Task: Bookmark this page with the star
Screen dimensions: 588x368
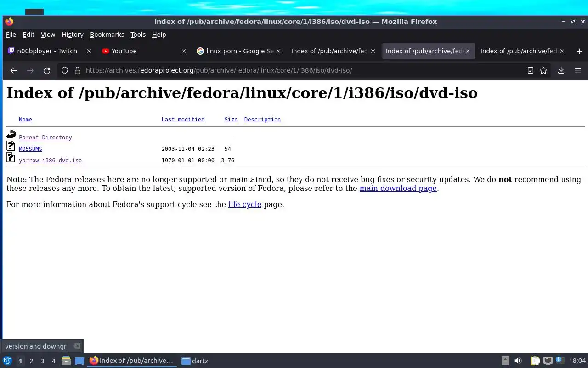Action: point(543,70)
